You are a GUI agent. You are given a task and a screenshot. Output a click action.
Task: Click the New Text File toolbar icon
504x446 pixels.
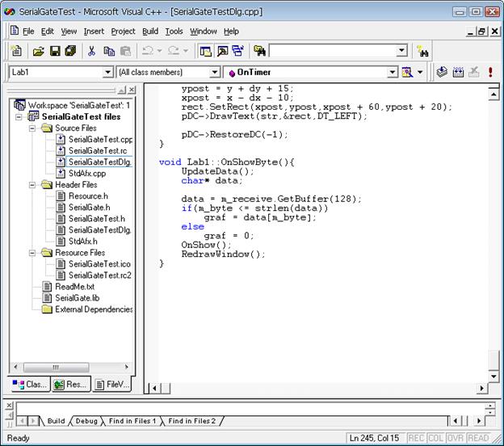click(16, 51)
